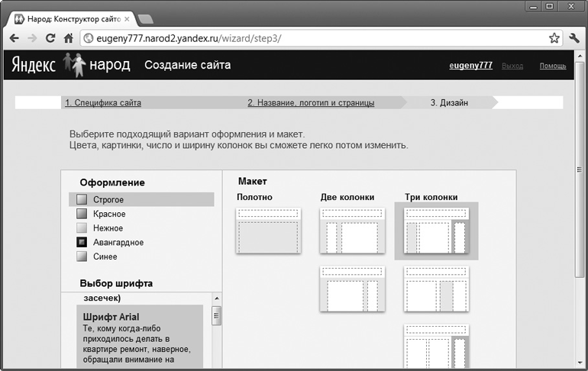Click the Яндекс Народ logo
The width and height of the screenshot is (588, 371).
(x=70, y=66)
